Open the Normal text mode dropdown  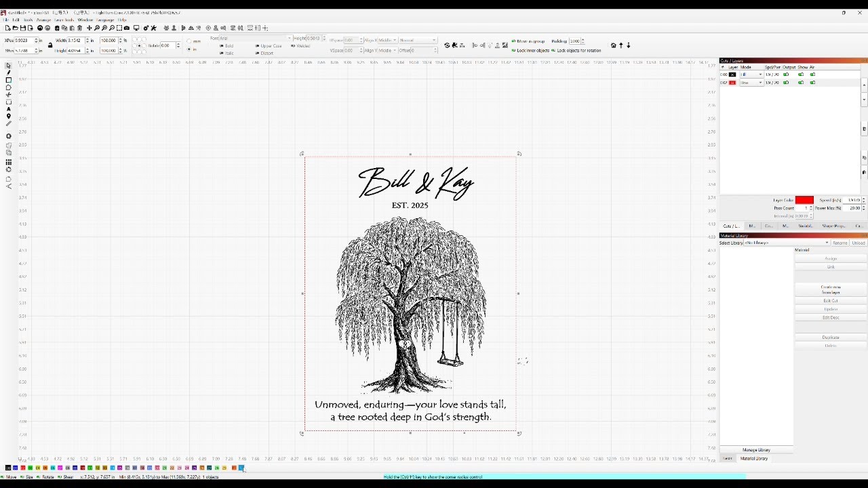click(418, 40)
